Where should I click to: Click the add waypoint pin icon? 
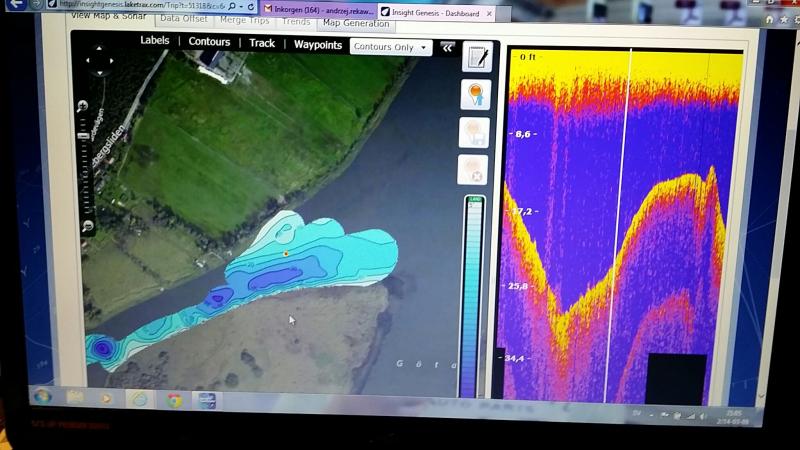475,95
